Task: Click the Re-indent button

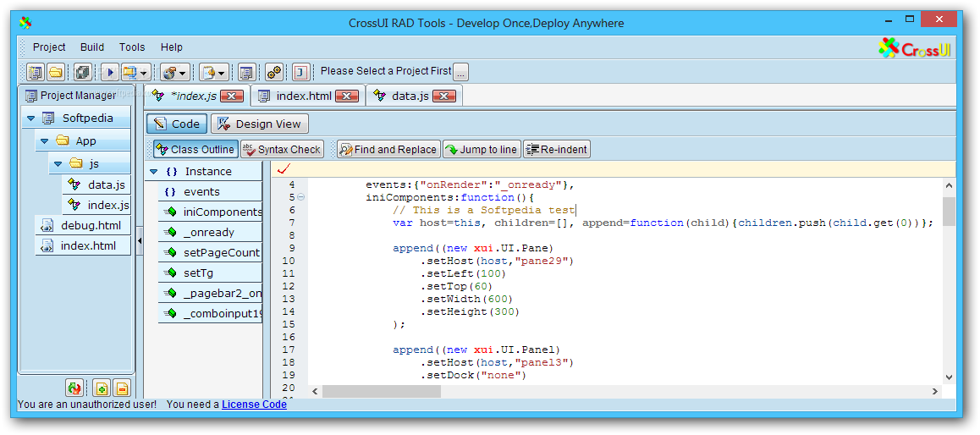Action: click(x=556, y=150)
